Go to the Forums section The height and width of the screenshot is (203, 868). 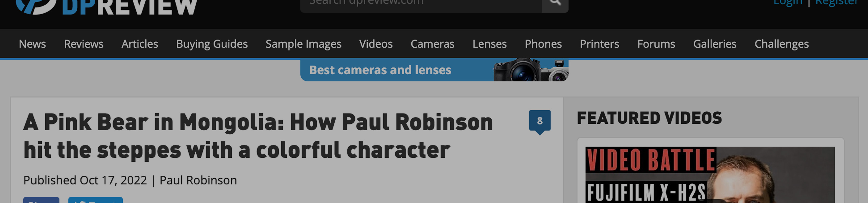[x=656, y=44]
